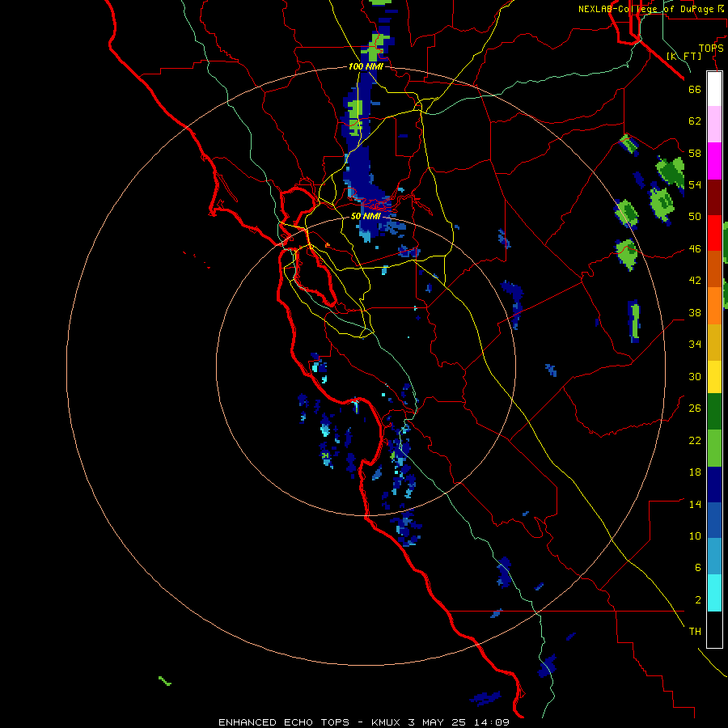Click the 100 NMI range ring label
This screenshot has width=728, height=728.
pyautogui.click(x=366, y=66)
